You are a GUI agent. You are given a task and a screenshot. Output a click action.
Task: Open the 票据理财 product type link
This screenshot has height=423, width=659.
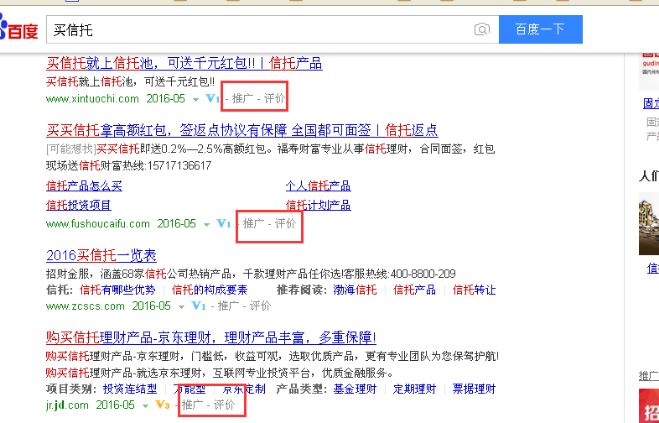[474, 389]
